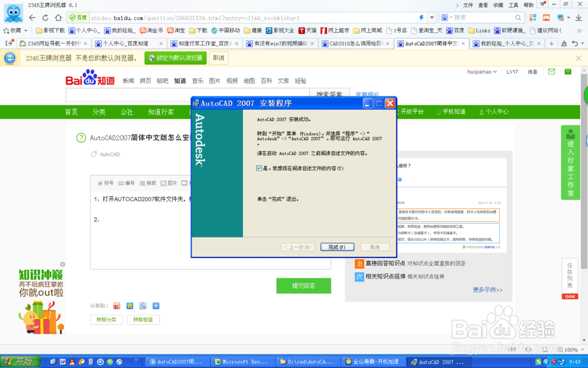
Task: Click 完成(F) in AutoCAD 2007 installer
Action: pos(337,247)
